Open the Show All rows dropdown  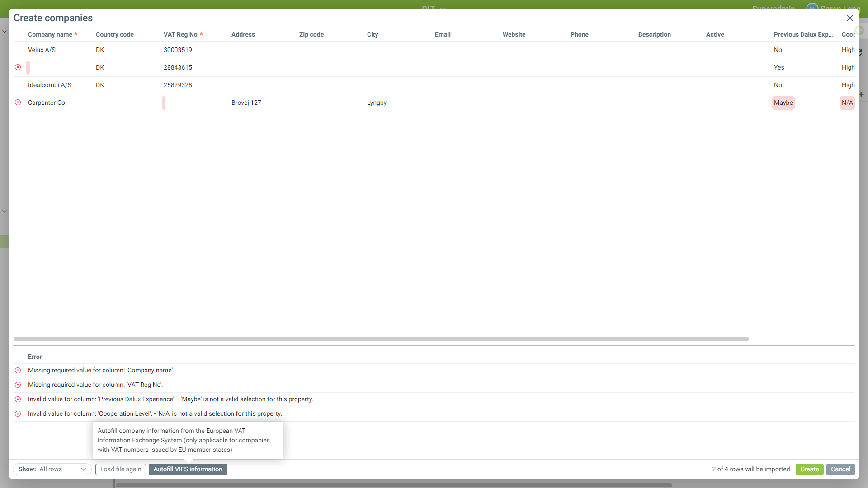coord(52,469)
